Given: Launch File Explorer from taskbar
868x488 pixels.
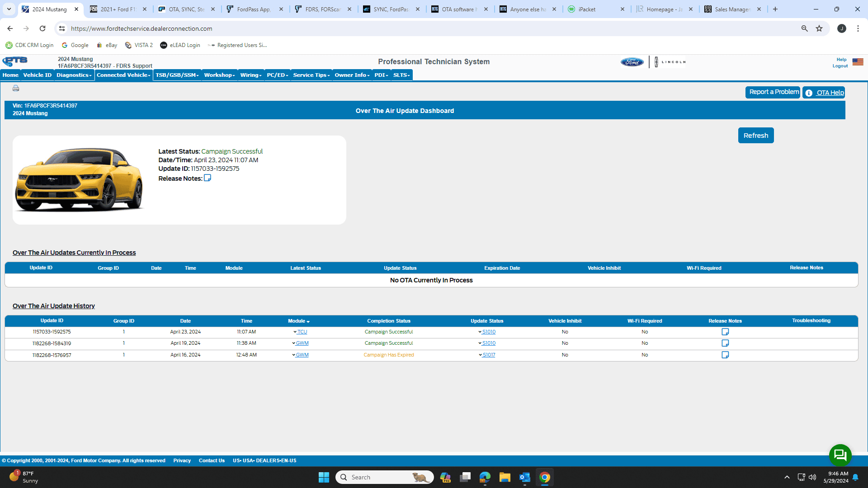Looking at the screenshot, I should tap(505, 477).
